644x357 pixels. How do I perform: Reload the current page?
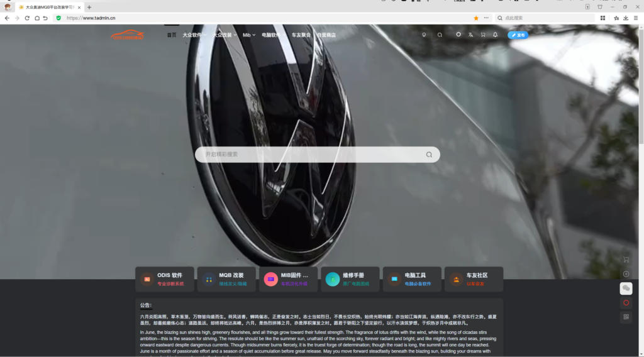coord(27,18)
